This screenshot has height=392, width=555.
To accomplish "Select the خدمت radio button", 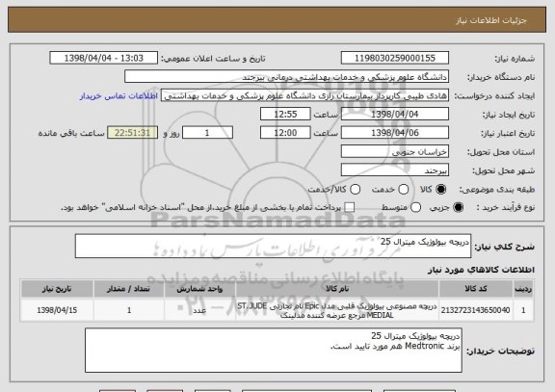I will [x=403, y=190].
